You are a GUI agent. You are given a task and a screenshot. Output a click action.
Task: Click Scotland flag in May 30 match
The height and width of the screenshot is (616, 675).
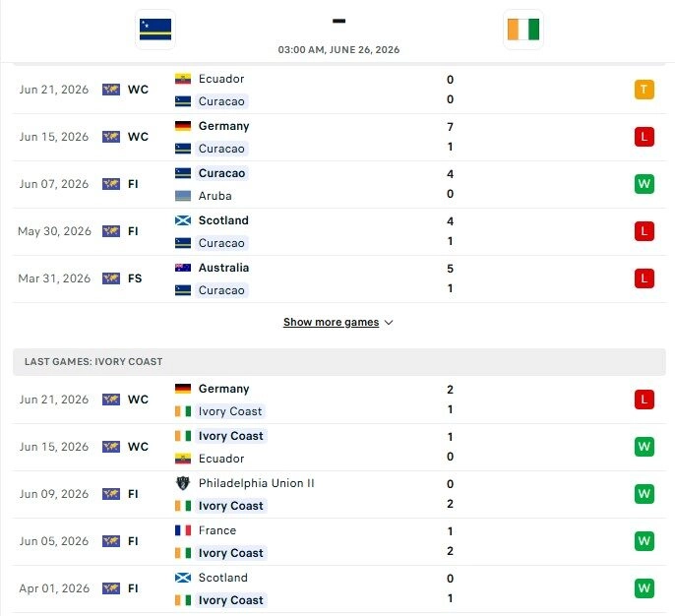183,220
